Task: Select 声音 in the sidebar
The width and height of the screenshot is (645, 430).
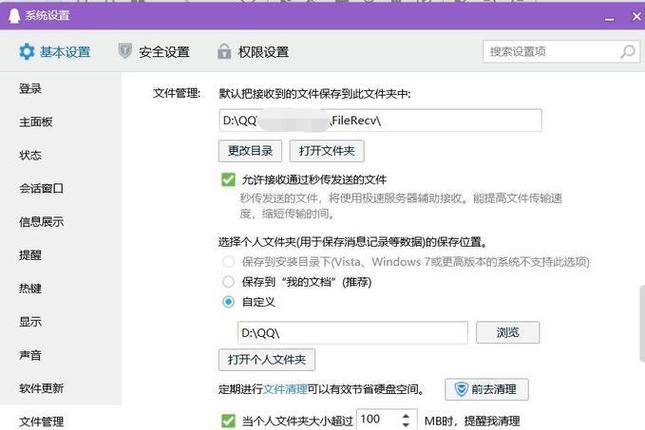Action: pos(30,355)
